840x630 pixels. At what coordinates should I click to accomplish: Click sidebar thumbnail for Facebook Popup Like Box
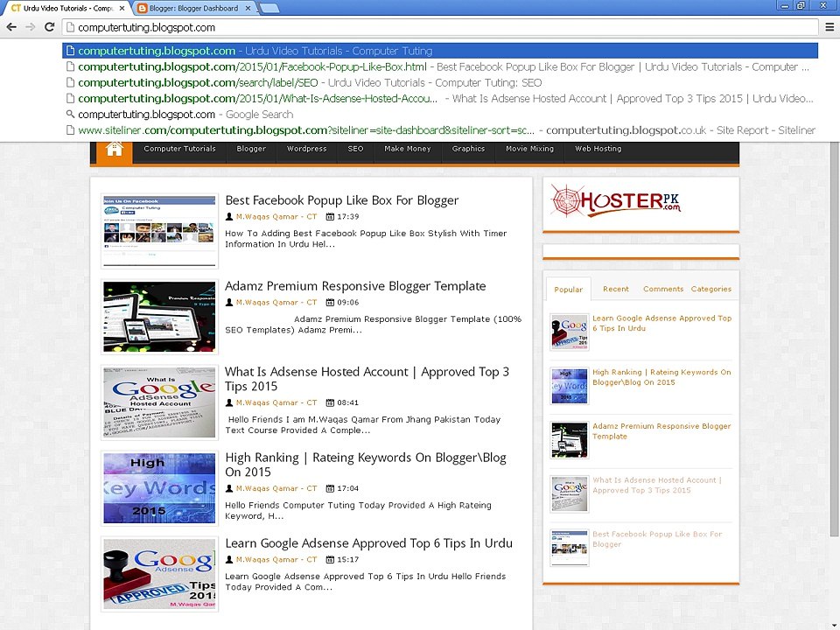coord(570,548)
